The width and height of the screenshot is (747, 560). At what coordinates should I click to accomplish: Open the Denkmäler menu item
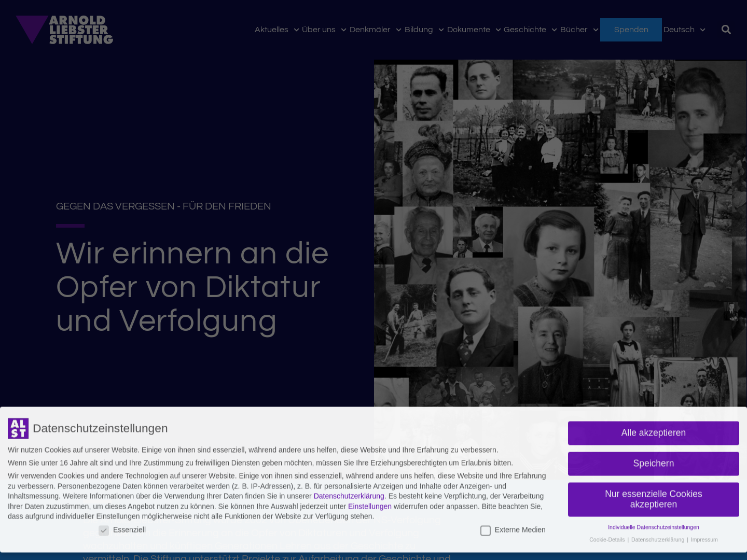tap(370, 30)
